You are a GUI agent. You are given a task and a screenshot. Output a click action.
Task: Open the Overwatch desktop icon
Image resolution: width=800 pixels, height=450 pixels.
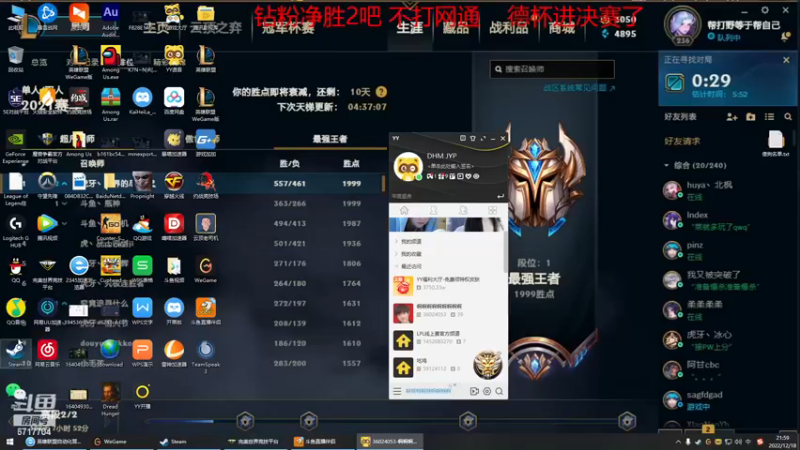(47, 185)
